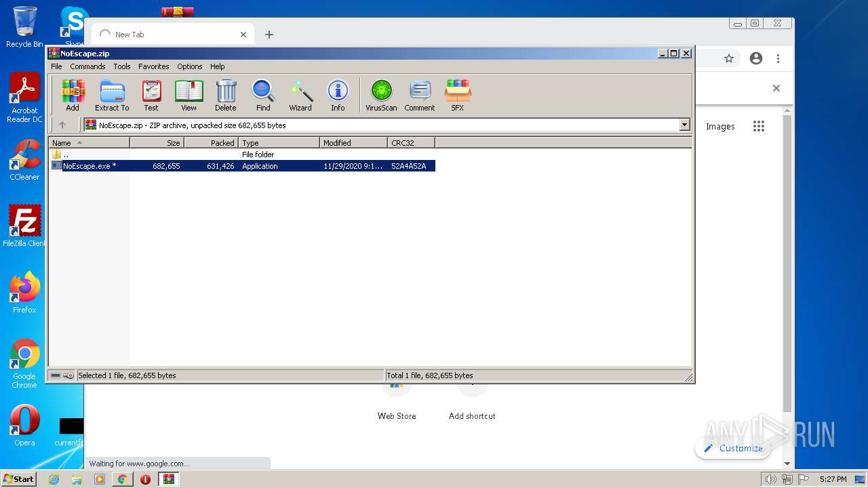
Task: Open the Extract To tool
Action: tap(112, 95)
